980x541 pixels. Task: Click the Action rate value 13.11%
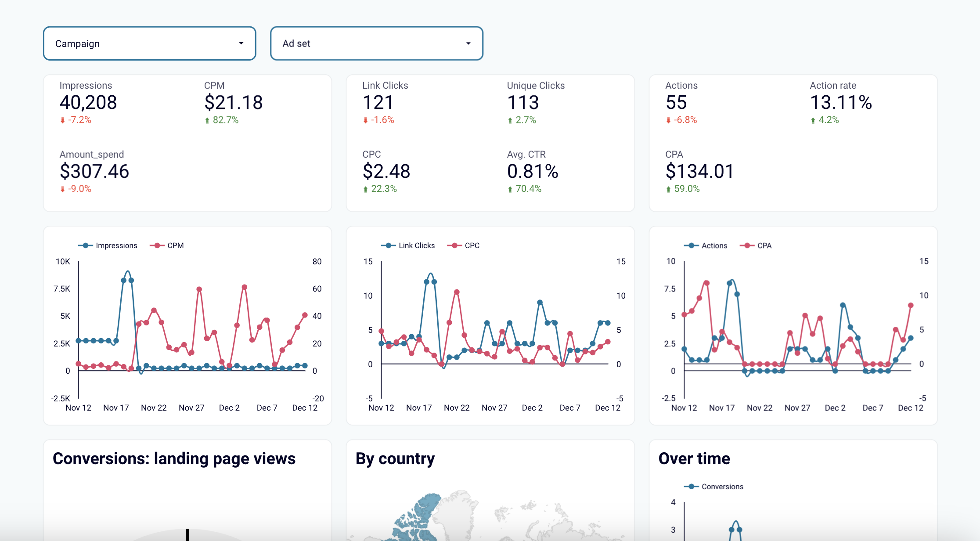coord(841,102)
